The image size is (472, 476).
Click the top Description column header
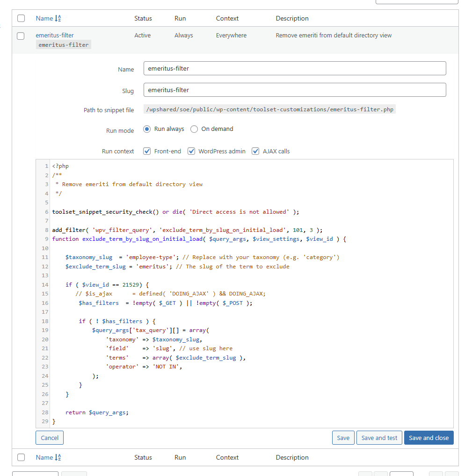click(x=292, y=19)
